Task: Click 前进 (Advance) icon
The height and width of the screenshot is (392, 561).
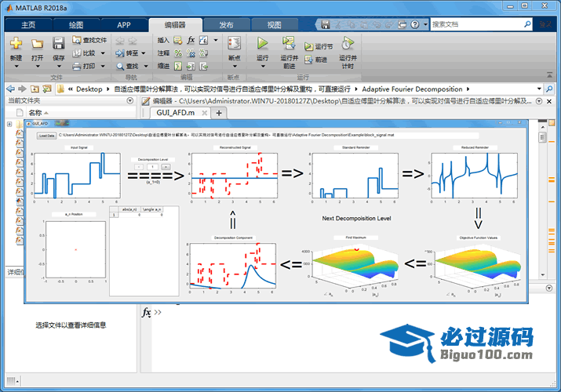Action: pos(308,60)
